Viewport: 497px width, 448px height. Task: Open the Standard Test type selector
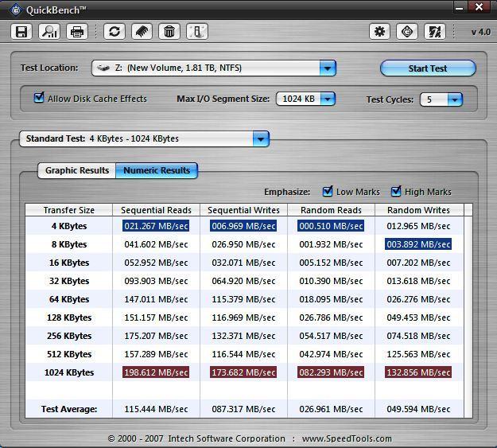click(260, 139)
